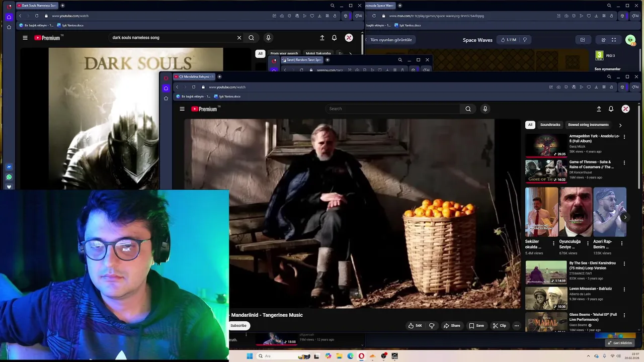Viewport: 644px width, 362px height.
Task: Toggle sidebar panel icon in MSN games window
Action: coord(583,40)
